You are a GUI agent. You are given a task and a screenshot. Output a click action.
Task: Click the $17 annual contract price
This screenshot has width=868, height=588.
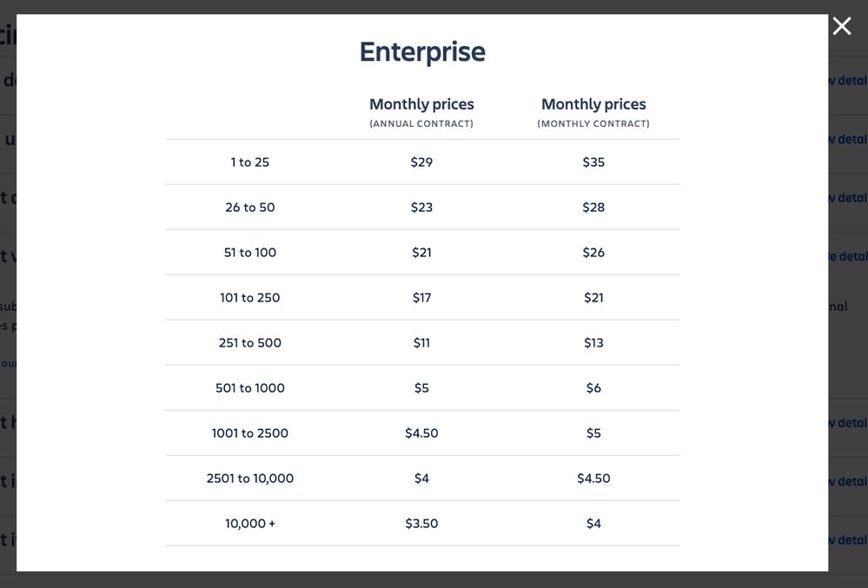click(421, 298)
